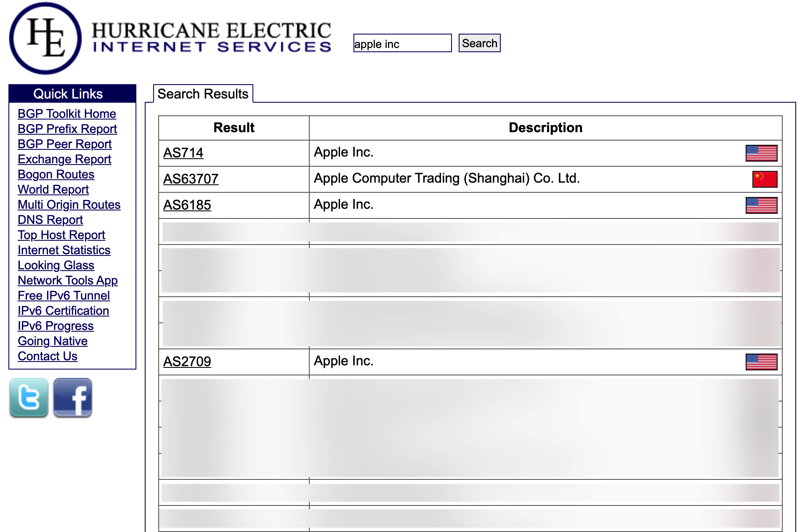Click Apple Computer Trading (Shanghai) Co. Ltd. text

pos(447,178)
